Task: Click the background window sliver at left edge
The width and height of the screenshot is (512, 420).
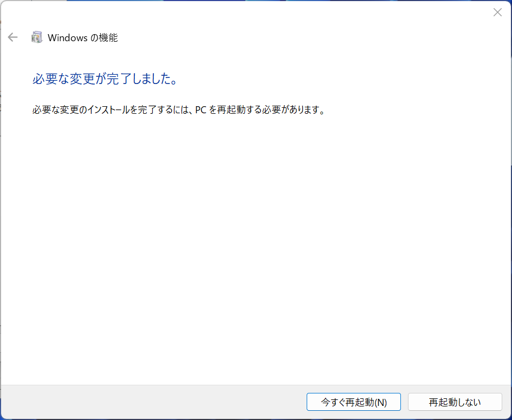Action: 0,217
